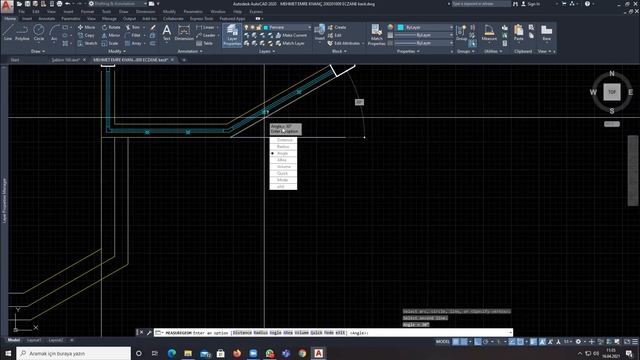Select the Line drawing tool
The image size is (640, 360).
pyautogui.click(x=8, y=32)
